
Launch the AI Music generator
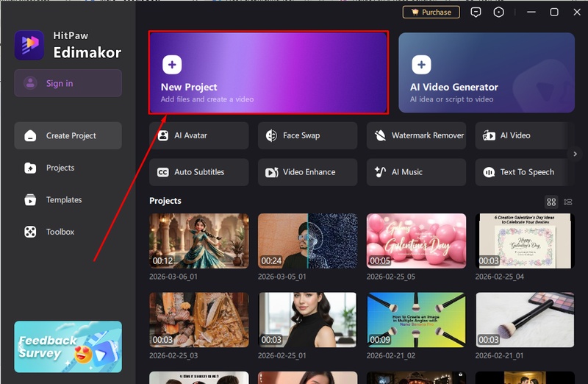tap(416, 172)
